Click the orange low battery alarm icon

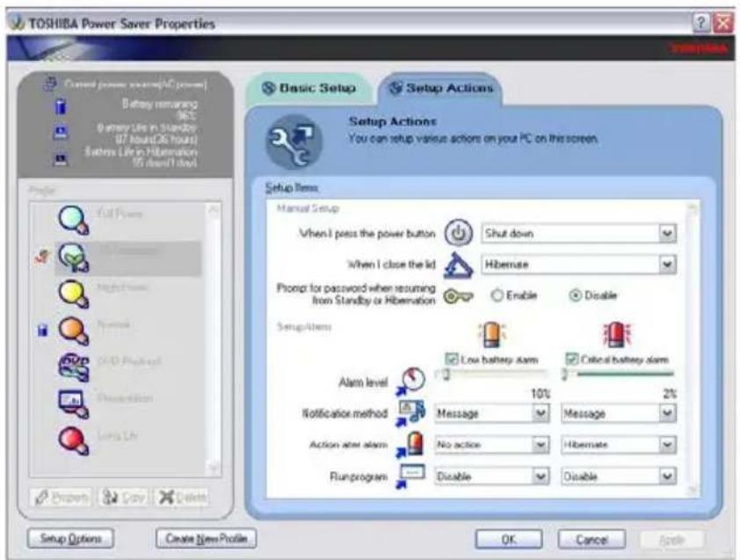point(491,335)
